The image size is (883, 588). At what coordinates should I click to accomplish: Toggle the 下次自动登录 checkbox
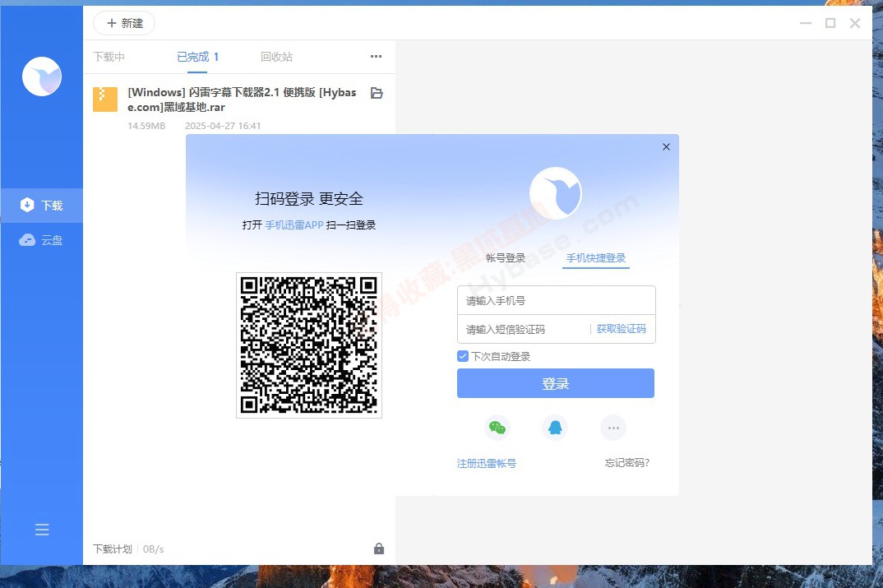(x=463, y=356)
